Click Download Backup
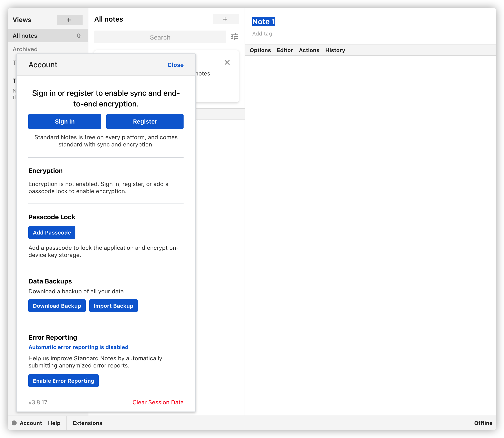This screenshot has height=438, width=504. click(57, 306)
